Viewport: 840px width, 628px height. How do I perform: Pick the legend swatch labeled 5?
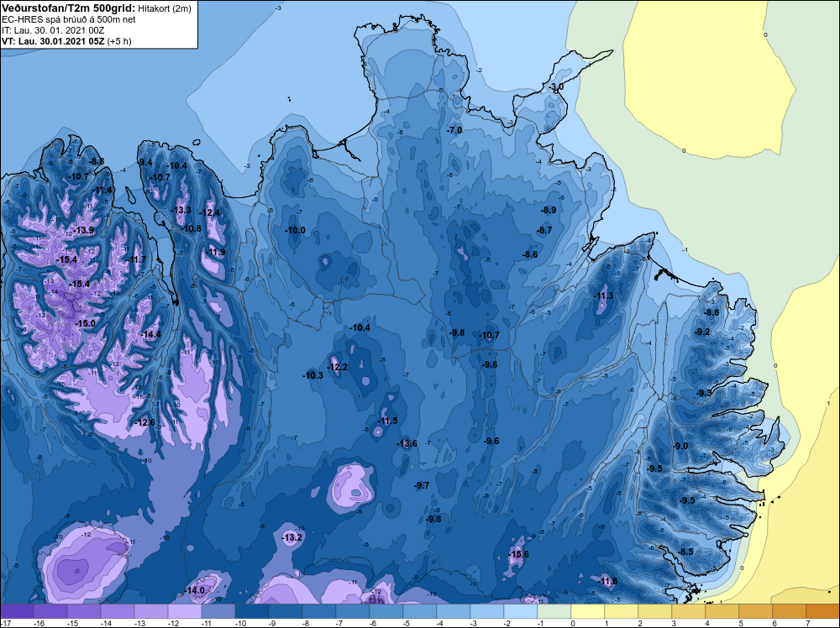pyautogui.click(x=756, y=611)
